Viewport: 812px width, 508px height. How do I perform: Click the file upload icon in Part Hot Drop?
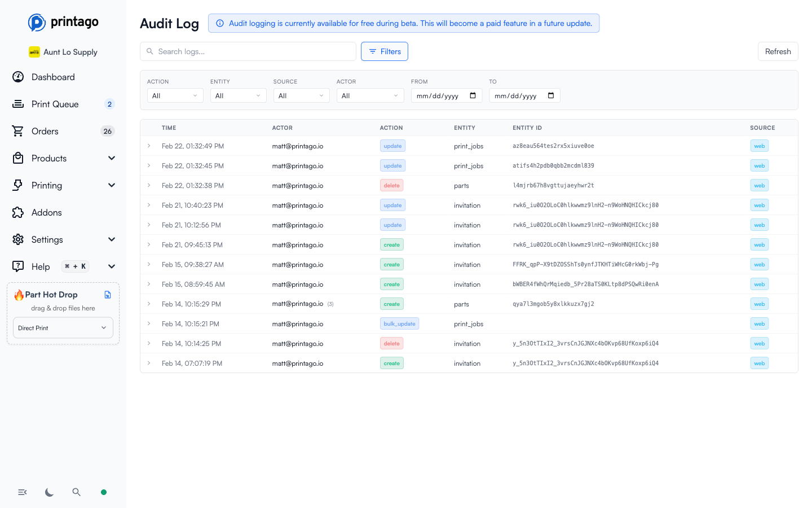point(107,294)
